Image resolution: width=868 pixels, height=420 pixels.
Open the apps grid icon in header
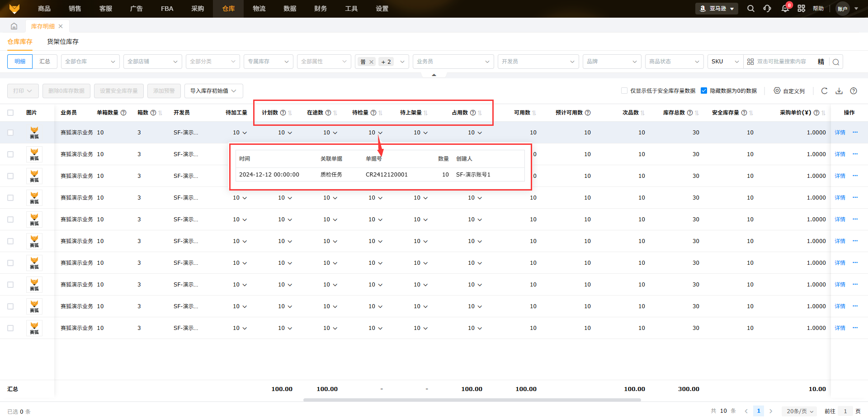801,9
